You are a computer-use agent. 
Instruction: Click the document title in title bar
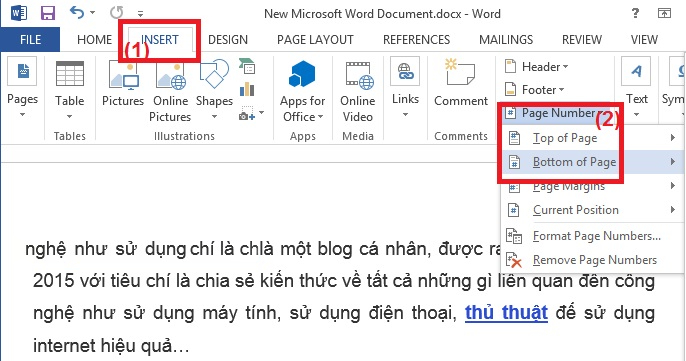tap(382, 14)
